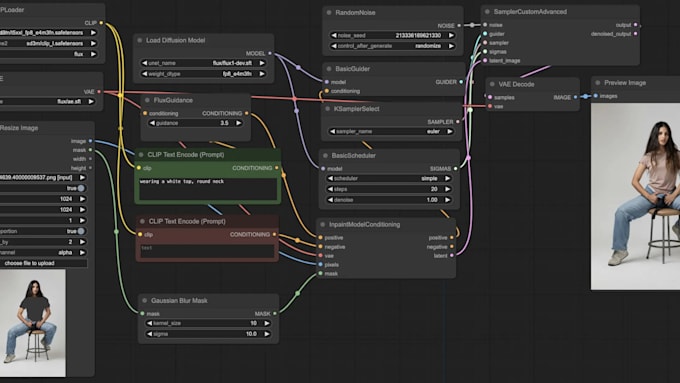The width and height of the screenshot is (680, 383).
Task: Click the 'choose file to upload' button
Action: click(x=43, y=263)
